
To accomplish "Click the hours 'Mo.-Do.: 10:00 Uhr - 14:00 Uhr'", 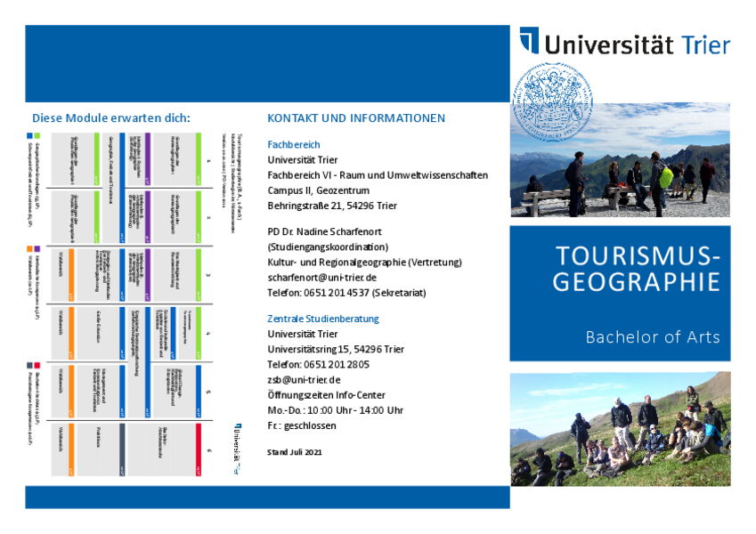I will tap(336, 410).
